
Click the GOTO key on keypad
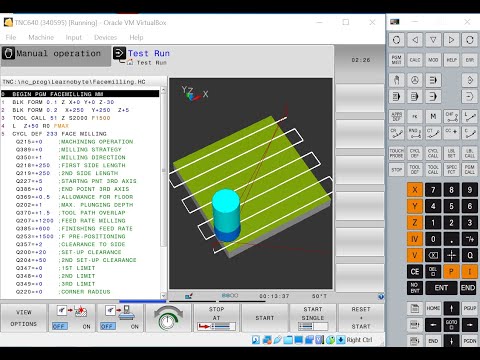(x=451, y=324)
